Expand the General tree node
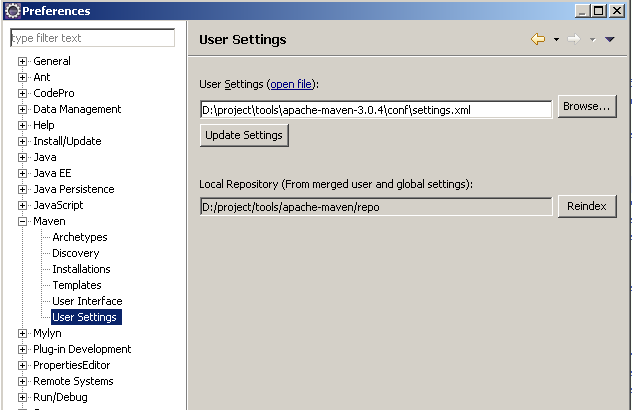 [x=23, y=61]
